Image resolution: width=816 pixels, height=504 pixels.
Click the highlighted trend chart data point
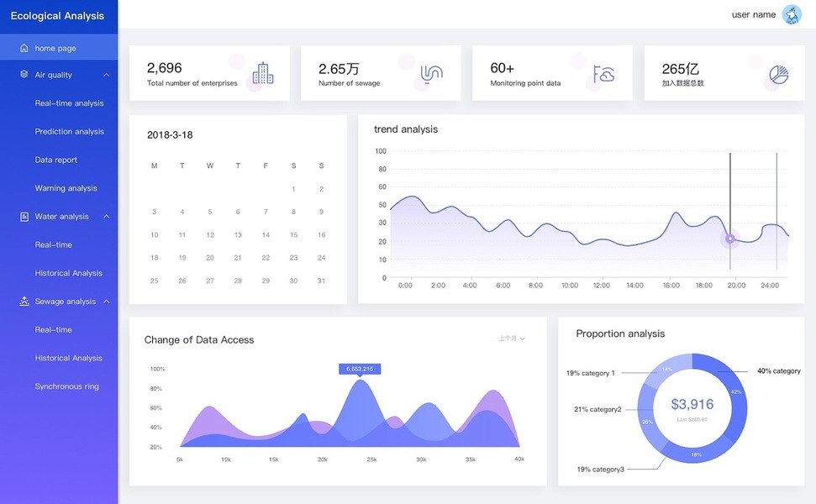(x=730, y=239)
